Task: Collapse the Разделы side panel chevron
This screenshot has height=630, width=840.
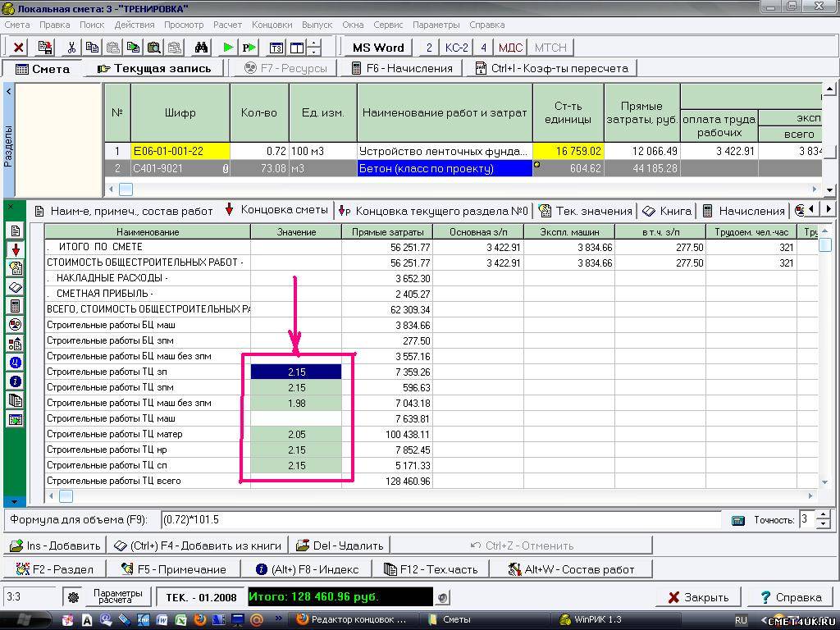Action: (9, 91)
